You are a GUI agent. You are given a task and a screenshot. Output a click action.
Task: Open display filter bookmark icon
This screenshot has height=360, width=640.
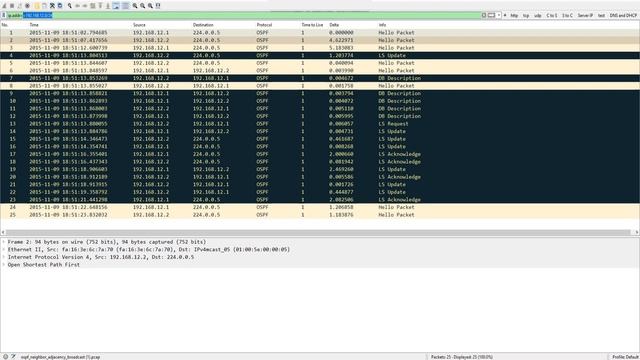click(x=4, y=16)
